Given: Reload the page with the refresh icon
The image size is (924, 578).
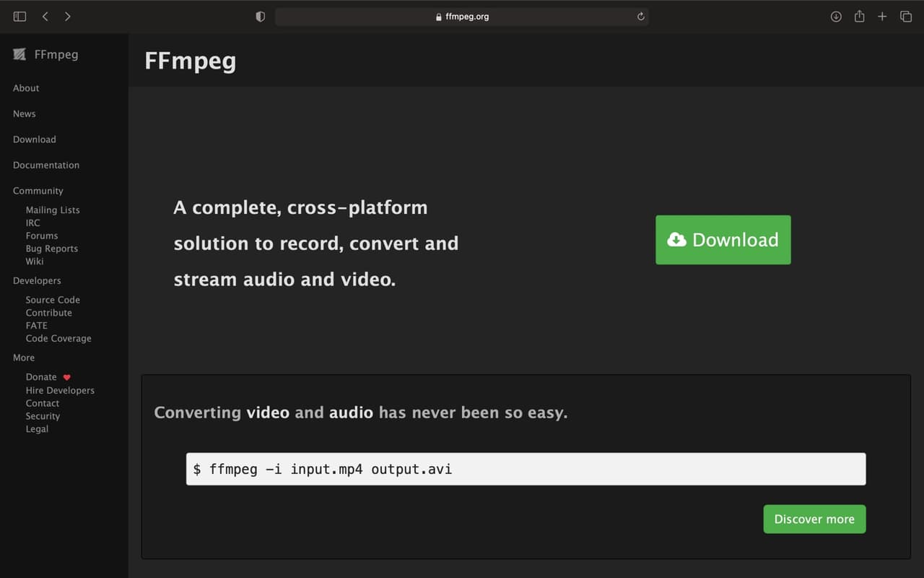Looking at the screenshot, I should pyautogui.click(x=640, y=16).
